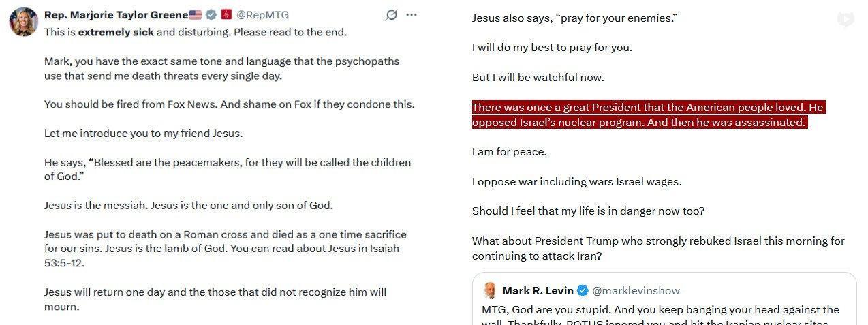Image resolution: width=868 pixels, height=325 pixels.
Task: Click the sentence about firing from Fox News
Action: click(x=229, y=104)
